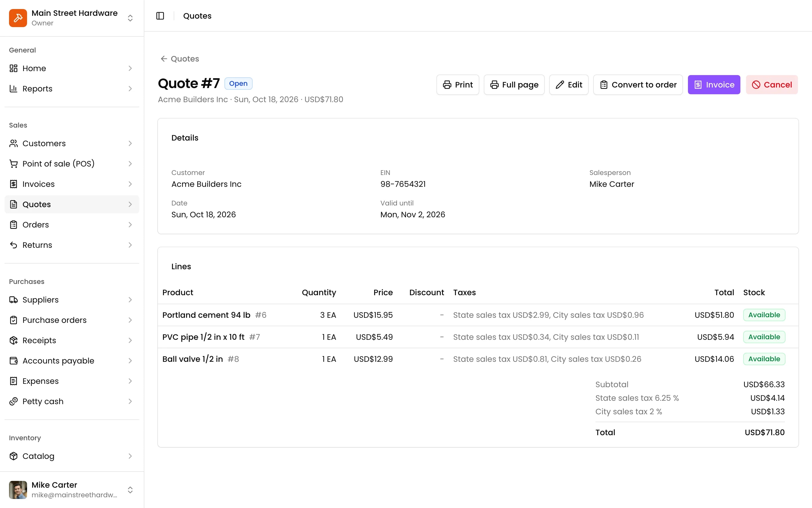Click the Home grid icon
The height and width of the screenshot is (508, 812).
[14, 68]
